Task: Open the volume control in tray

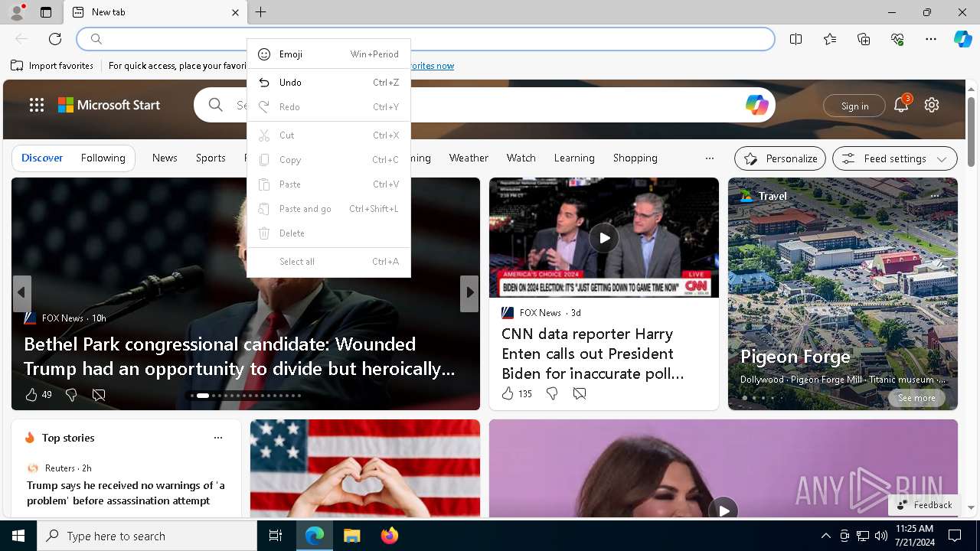Action: point(880,536)
